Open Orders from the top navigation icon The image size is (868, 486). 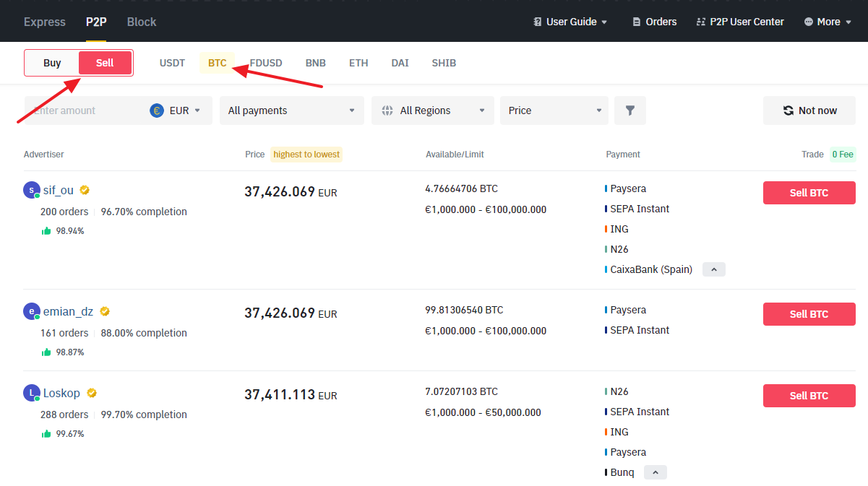pyautogui.click(x=653, y=22)
